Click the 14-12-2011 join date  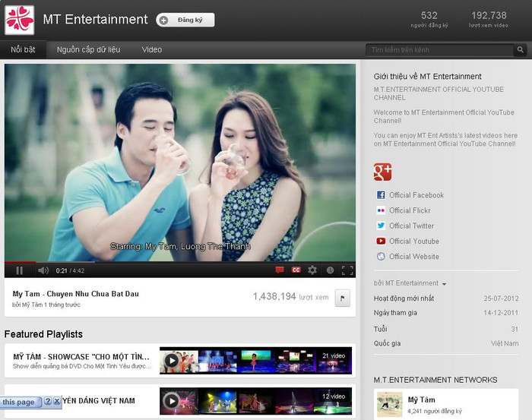[501, 313]
